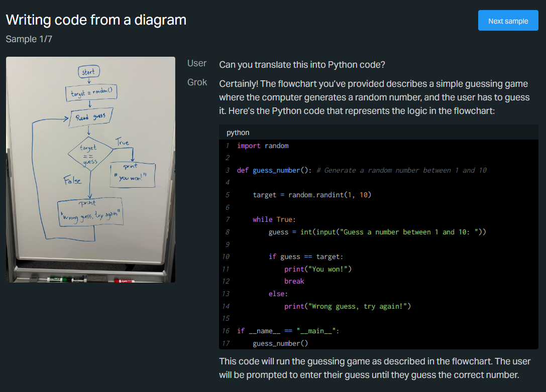Viewport: 546px width, 392px height.
Task: Click the 'target == guess' diamond in the flowchart
Action: (x=89, y=154)
